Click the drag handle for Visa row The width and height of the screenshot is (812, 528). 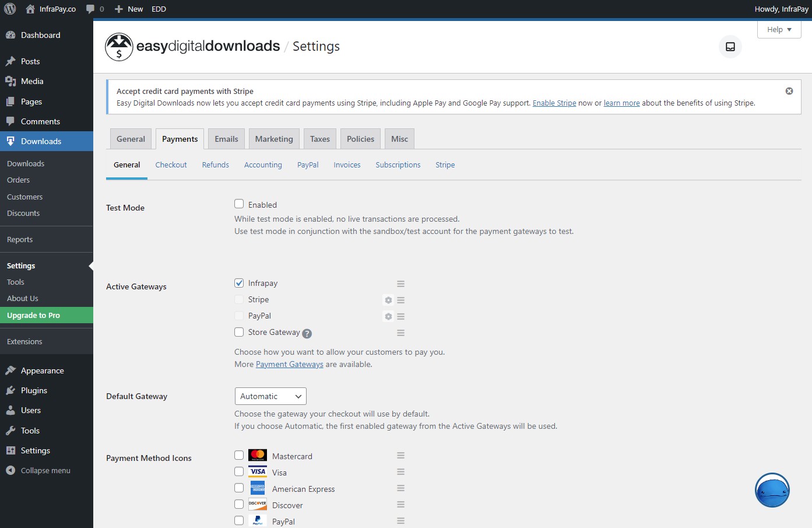tap(401, 471)
